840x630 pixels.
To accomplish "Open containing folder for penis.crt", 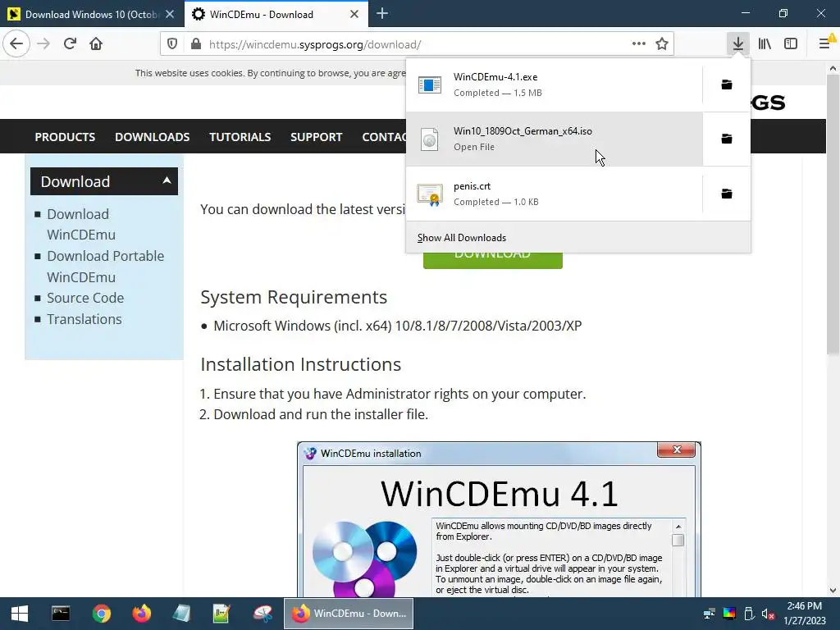I will [727, 194].
